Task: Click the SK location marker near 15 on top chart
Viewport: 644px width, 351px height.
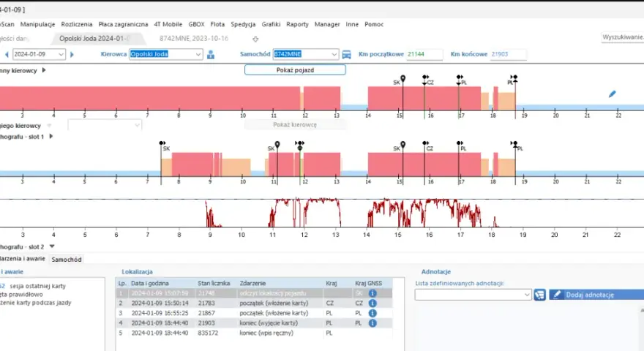Action: 403,78
